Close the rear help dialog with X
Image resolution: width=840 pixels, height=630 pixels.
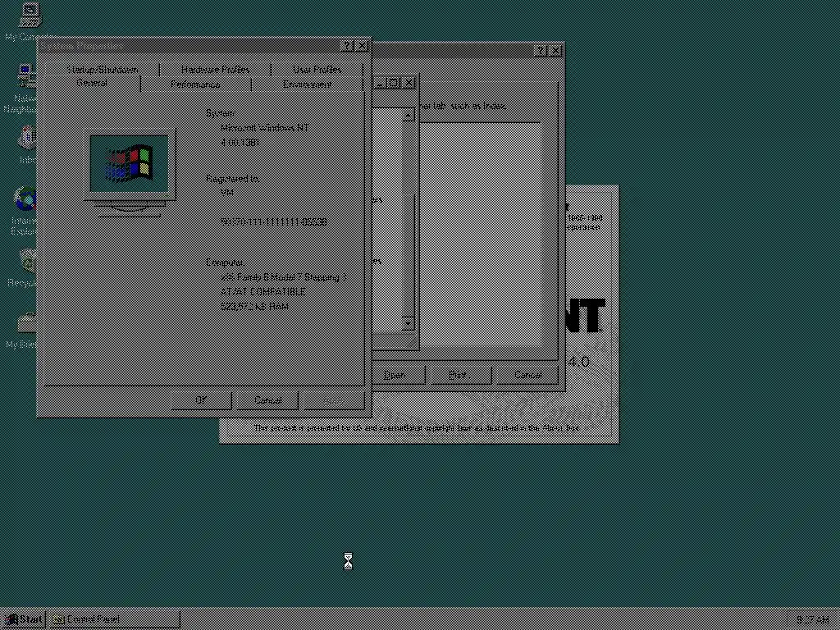point(556,51)
